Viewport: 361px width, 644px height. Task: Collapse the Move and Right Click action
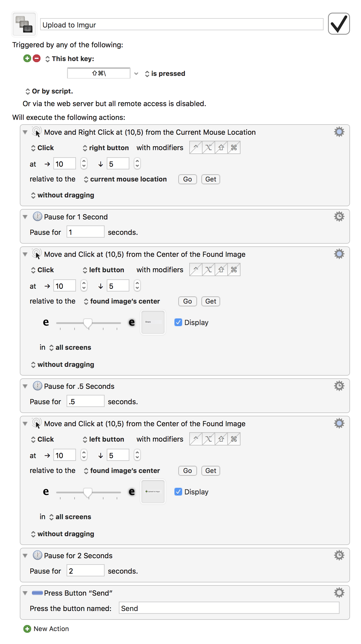click(x=25, y=132)
